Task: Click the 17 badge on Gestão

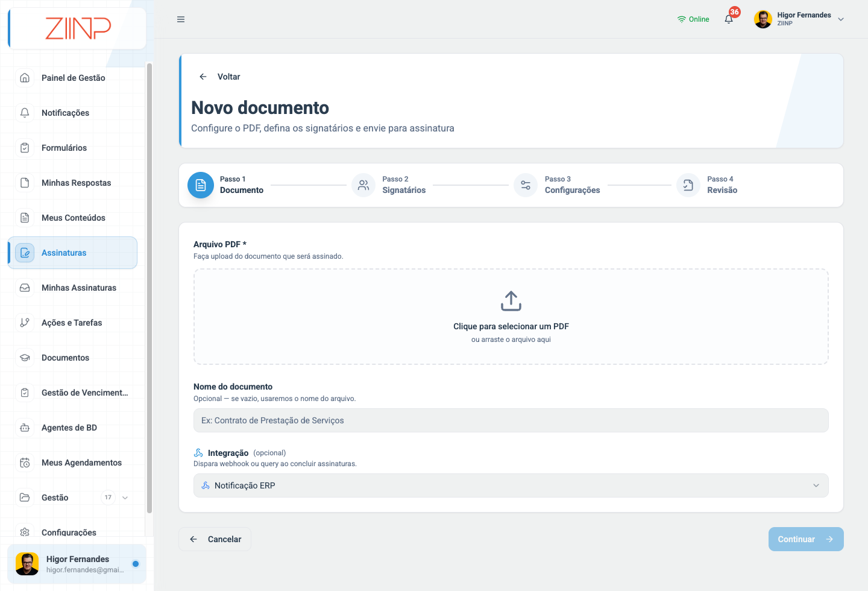Action: click(108, 498)
